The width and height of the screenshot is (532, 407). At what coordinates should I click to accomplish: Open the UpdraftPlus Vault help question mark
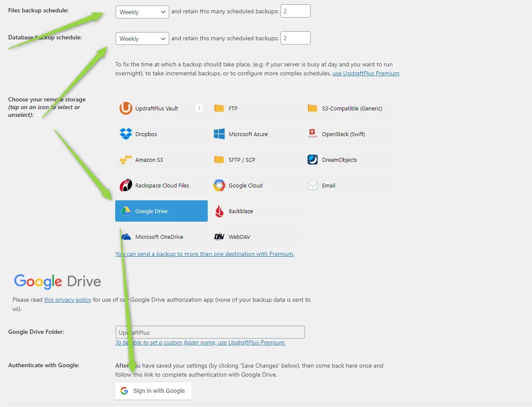coord(199,108)
